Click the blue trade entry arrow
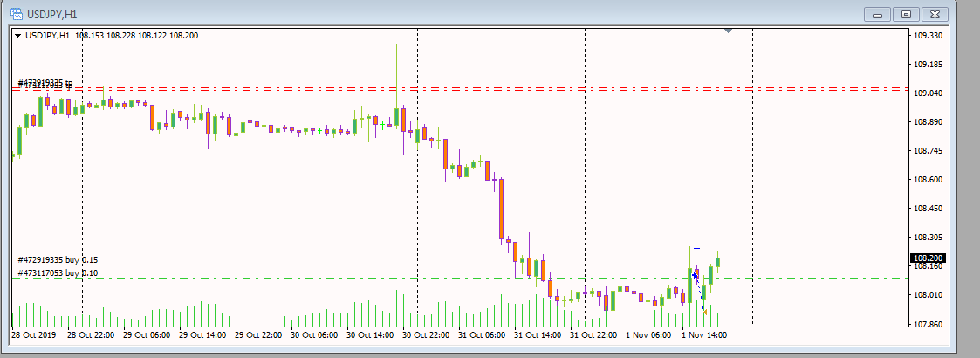 695,275
